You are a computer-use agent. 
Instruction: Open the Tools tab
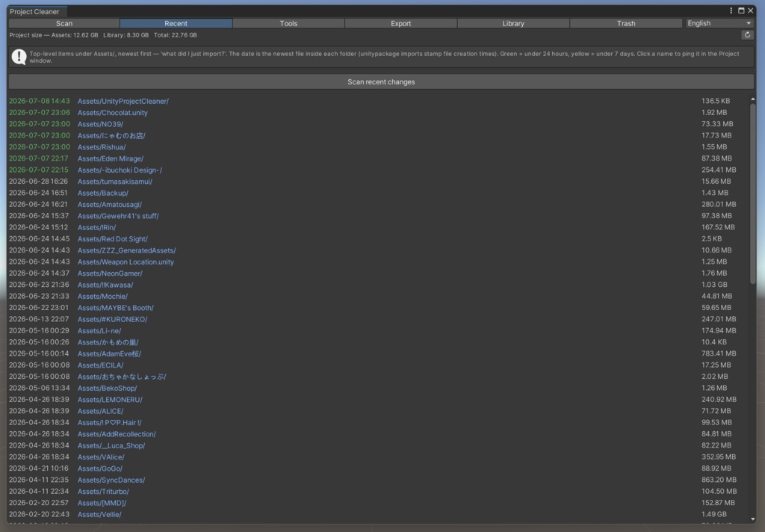(288, 23)
